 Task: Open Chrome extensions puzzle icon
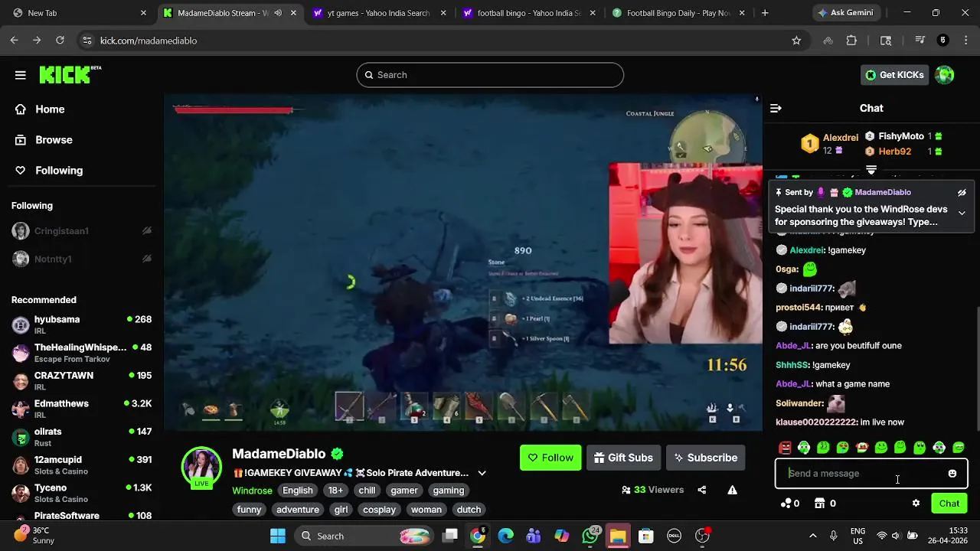pos(851,41)
